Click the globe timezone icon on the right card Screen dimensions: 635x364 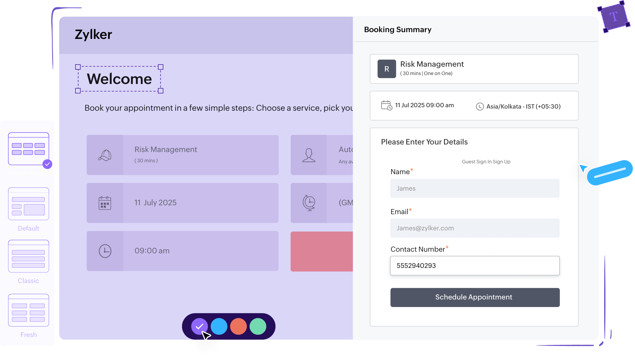(310, 203)
